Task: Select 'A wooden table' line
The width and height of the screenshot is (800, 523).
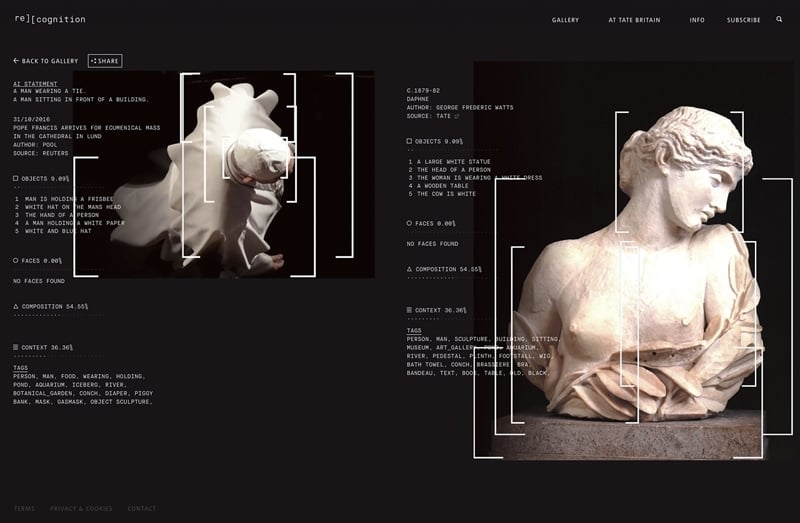Action: 438,186
